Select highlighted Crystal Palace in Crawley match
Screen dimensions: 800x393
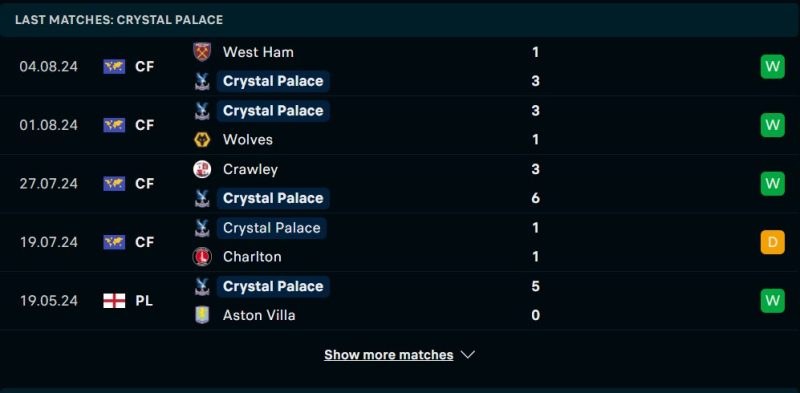click(273, 199)
